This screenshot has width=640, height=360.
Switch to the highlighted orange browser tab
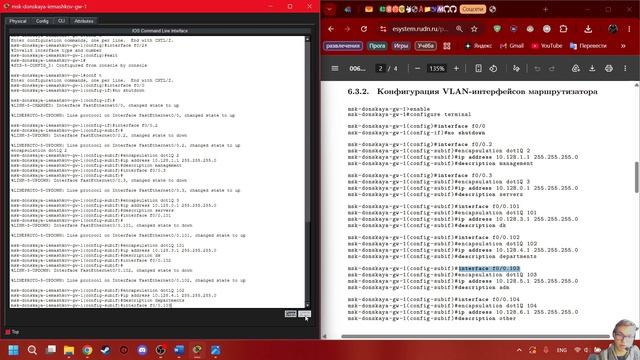[473, 9]
